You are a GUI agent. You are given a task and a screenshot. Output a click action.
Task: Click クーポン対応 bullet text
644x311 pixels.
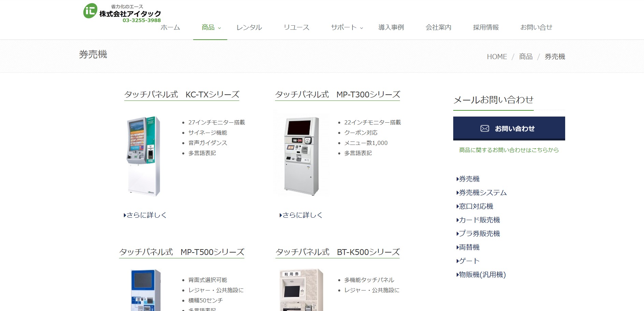pos(361,133)
